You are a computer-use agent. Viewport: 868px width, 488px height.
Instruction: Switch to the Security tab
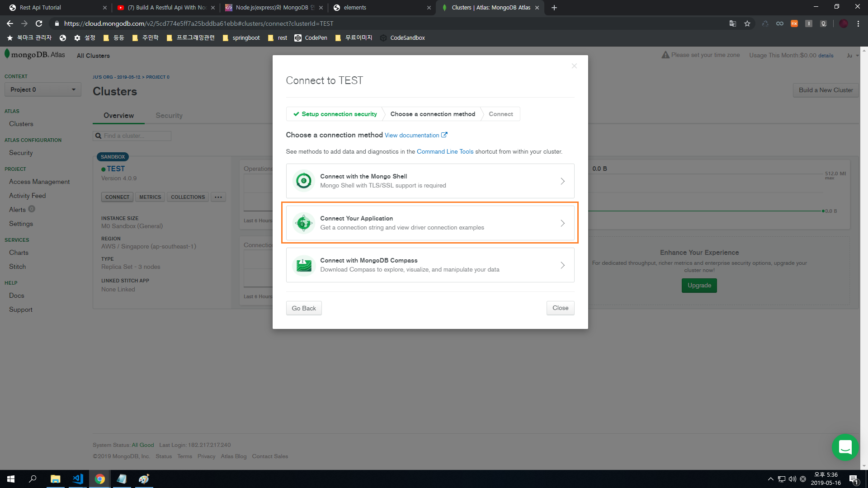point(169,116)
